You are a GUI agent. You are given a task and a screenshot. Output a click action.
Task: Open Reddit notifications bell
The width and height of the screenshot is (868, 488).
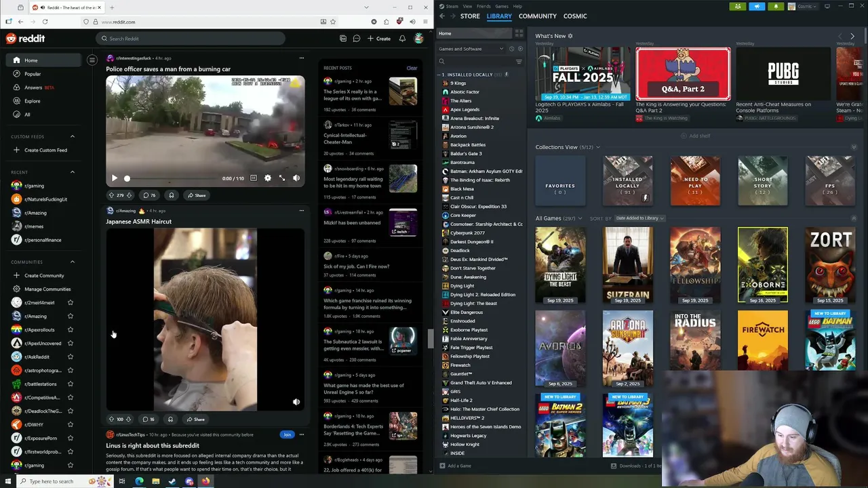pyautogui.click(x=402, y=39)
